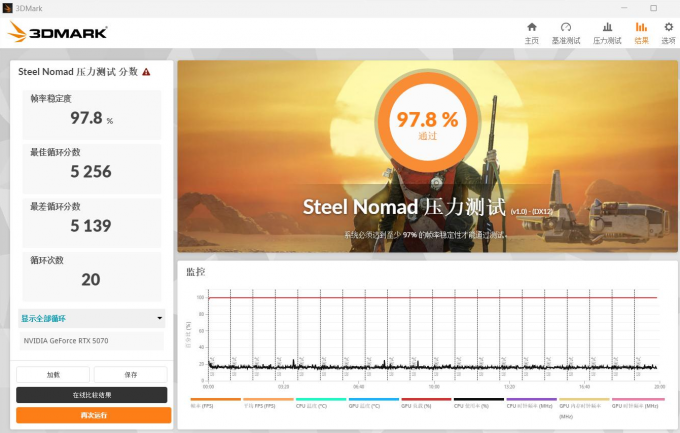
Task: Click the 97.8 % 通过 score circle
Action: point(427,122)
